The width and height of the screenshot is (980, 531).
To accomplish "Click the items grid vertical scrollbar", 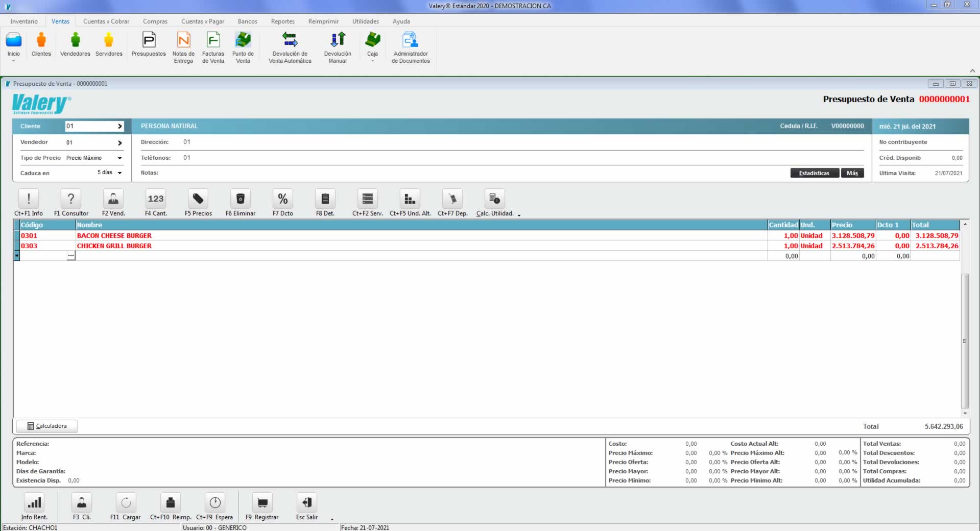I will (965, 341).
